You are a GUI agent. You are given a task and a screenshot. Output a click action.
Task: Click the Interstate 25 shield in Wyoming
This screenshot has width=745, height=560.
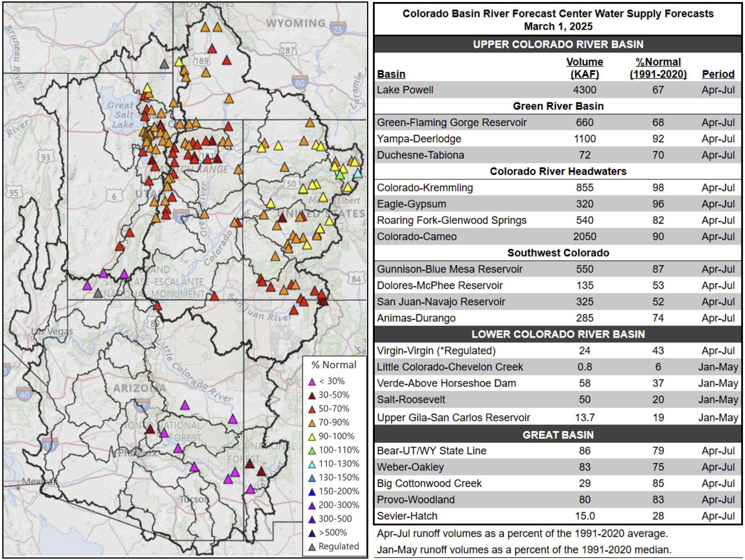[338, 28]
